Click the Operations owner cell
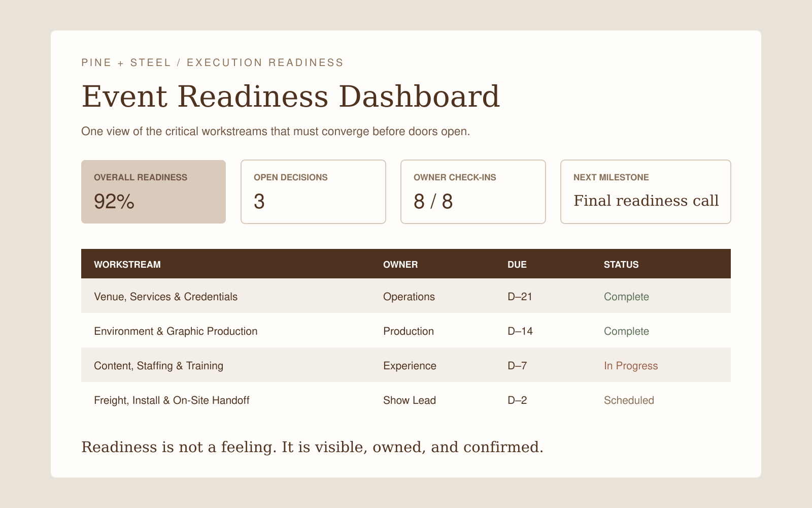The width and height of the screenshot is (812, 508). tap(409, 297)
